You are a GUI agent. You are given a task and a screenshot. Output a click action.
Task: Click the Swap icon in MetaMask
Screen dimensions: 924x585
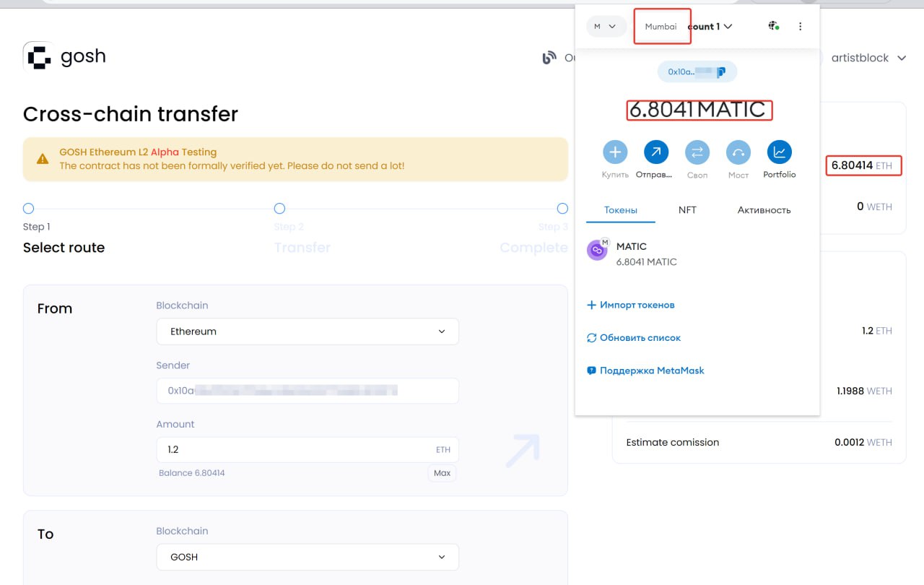(697, 152)
